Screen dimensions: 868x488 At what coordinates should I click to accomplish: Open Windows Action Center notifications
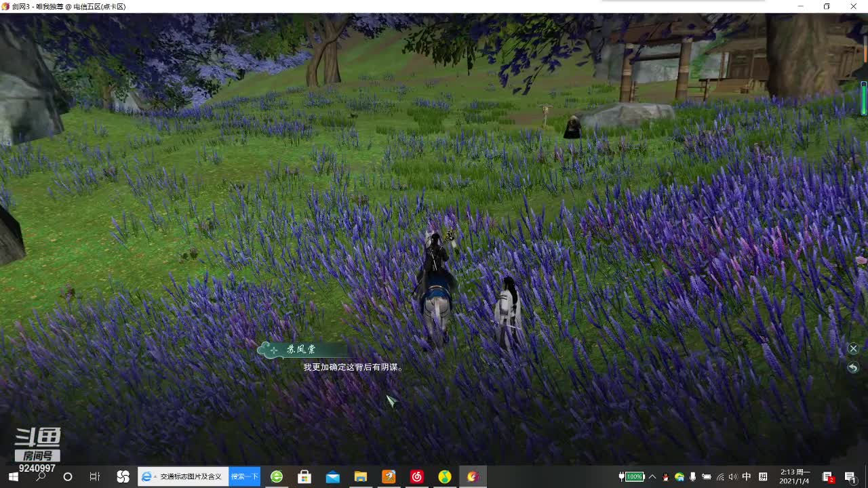coord(850,477)
